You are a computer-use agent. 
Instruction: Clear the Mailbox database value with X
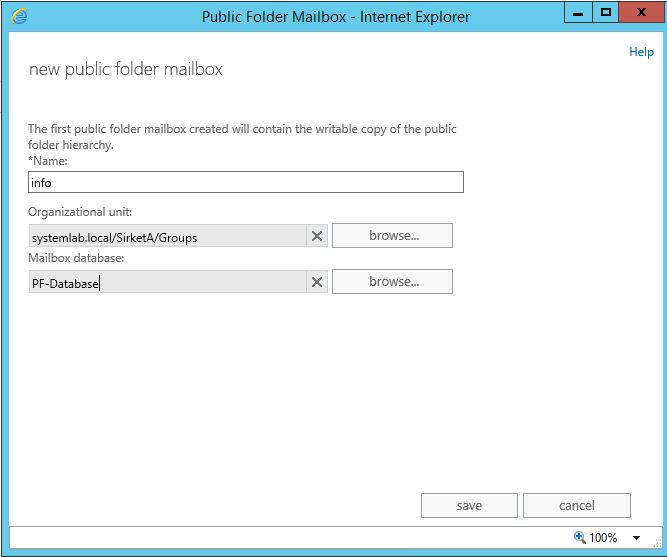pos(317,282)
